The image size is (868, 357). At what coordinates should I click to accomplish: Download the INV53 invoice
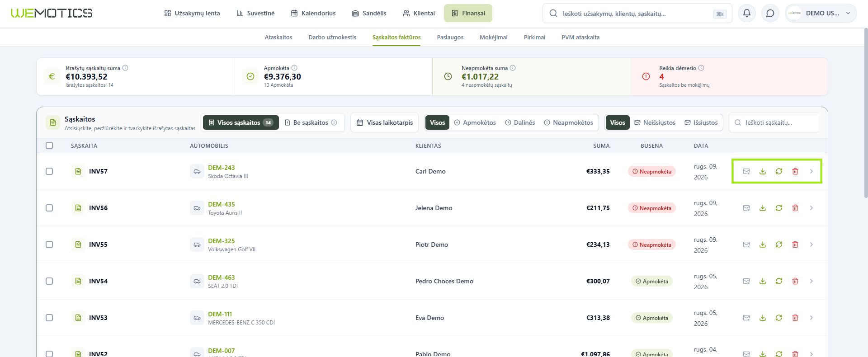point(763,318)
